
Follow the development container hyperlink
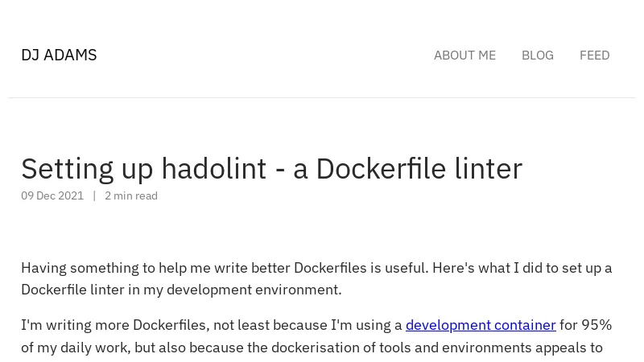click(x=481, y=325)
